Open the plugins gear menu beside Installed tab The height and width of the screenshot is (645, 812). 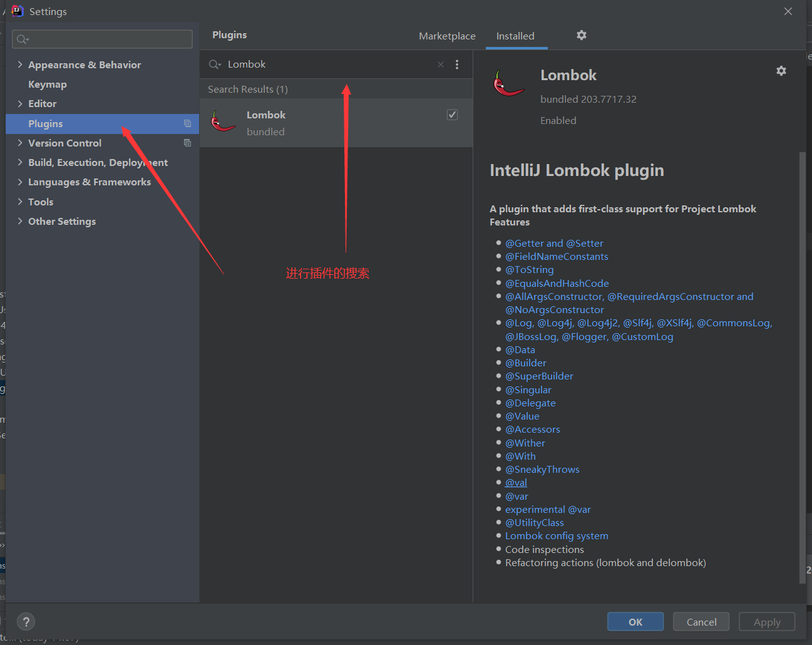pyautogui.click(x=582, y=35)
